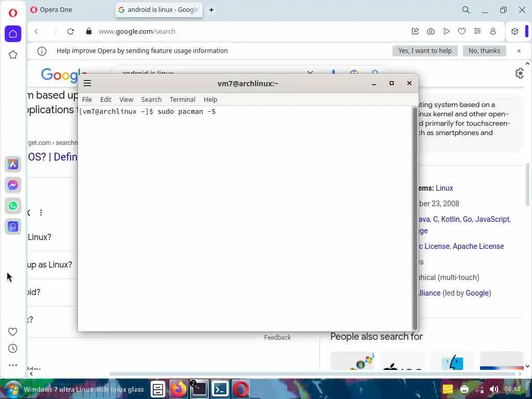Open the result three-dots options menu
Screen dimensions: 532x399
[41, 212]
